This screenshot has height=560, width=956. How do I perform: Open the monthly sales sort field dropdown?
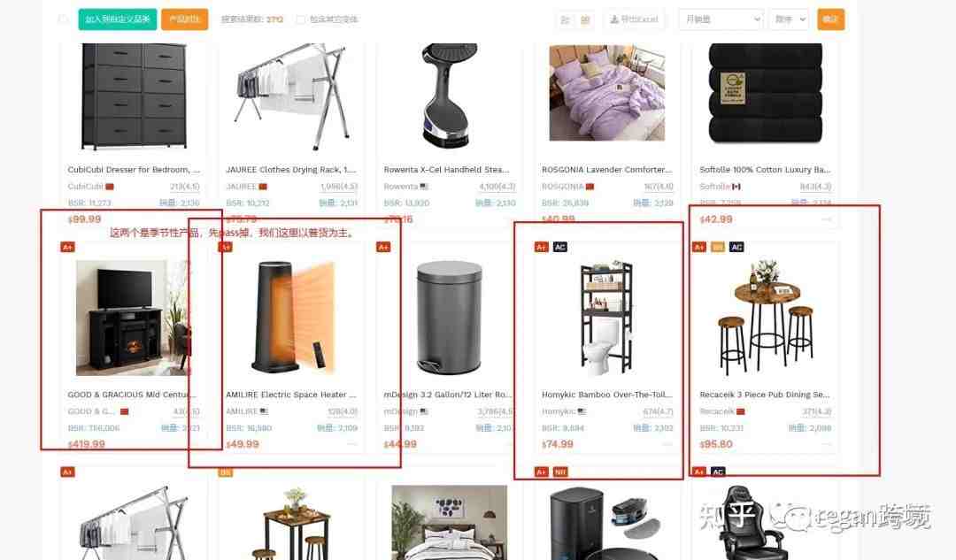pyautogui.click(x=721, y=19)
